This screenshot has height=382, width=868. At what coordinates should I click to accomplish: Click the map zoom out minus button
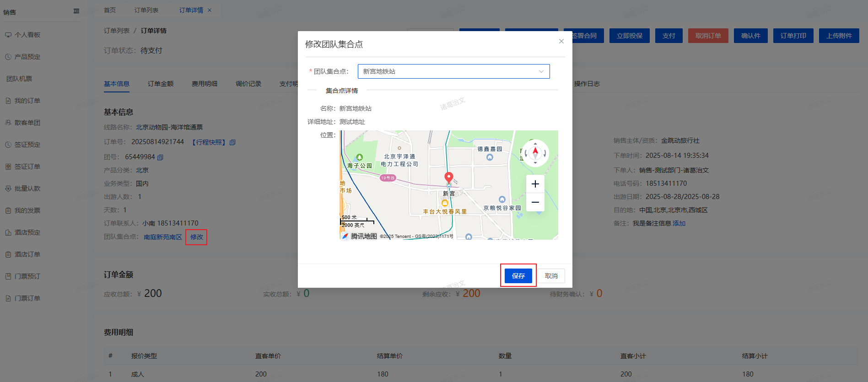point(535,202)
